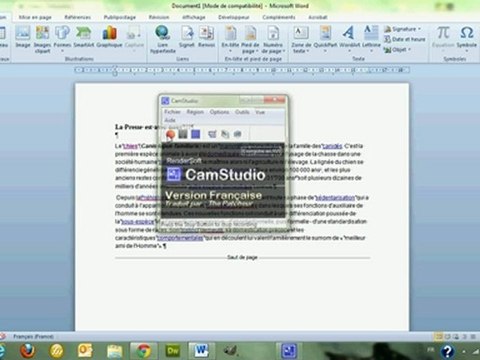The image size is (480, 360).
Task: Open the Images clipart gallery
Action: [x=42, y=40]
